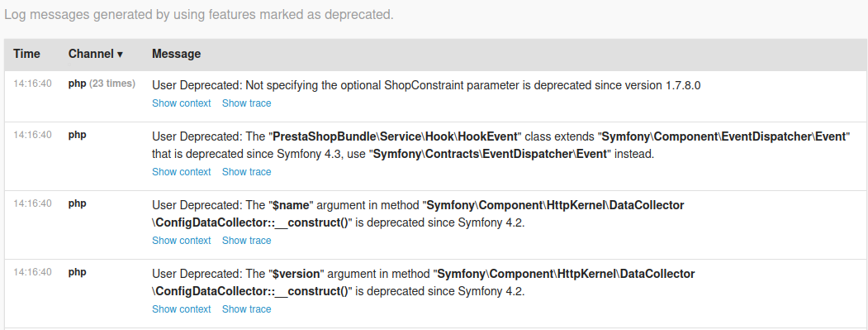Show context for ShopConstraint deprecation message
This screenshot has height=330, width=868.
click(x=181, y=103)
